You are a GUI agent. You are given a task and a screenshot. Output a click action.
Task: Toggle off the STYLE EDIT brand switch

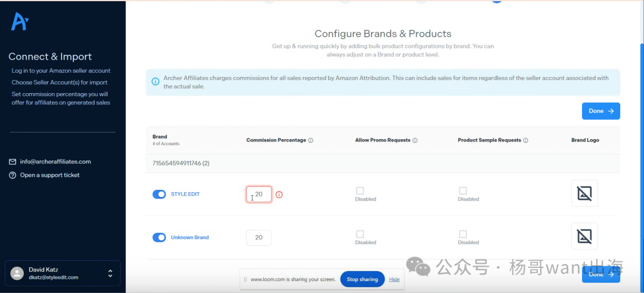[x=159, y=194]
